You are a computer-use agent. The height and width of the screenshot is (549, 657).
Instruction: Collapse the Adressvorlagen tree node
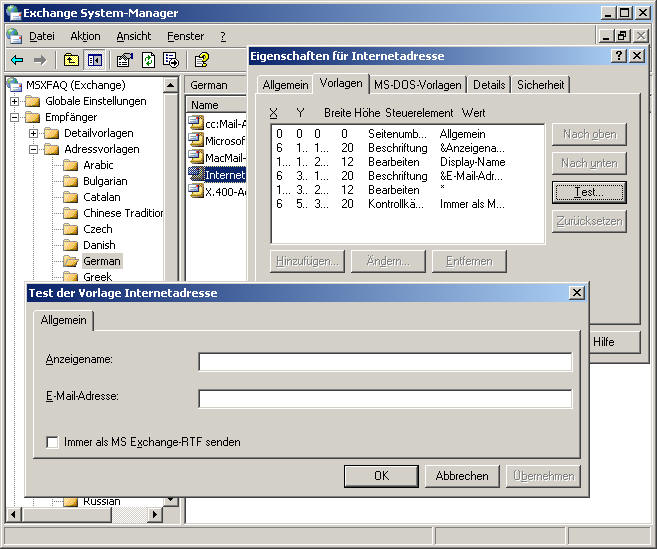click(34, 150)
